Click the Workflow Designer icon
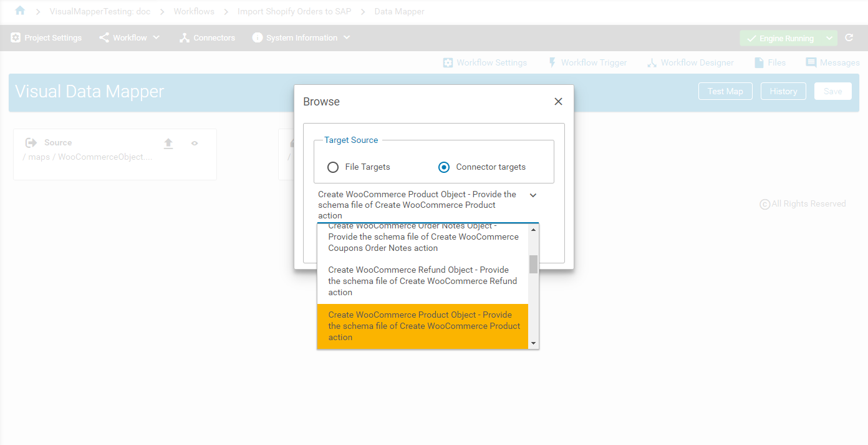Viewport: 868px width, 445px height. [652, 62]
